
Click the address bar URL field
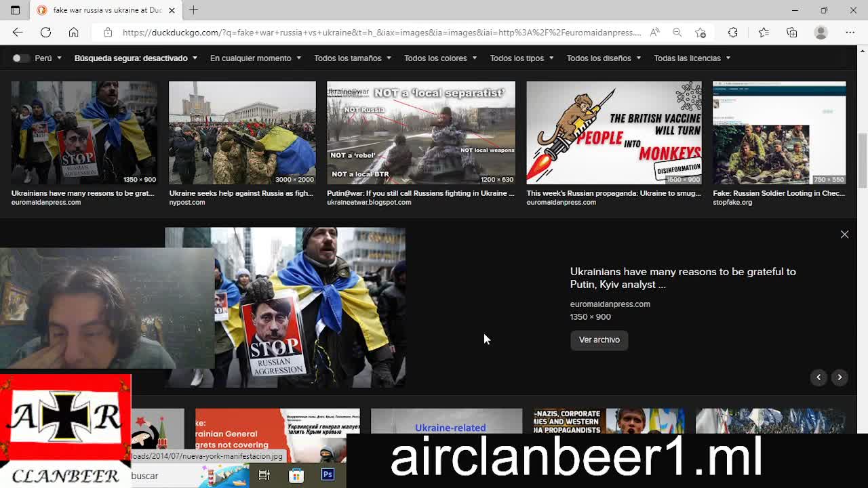(x=382, y=33)
